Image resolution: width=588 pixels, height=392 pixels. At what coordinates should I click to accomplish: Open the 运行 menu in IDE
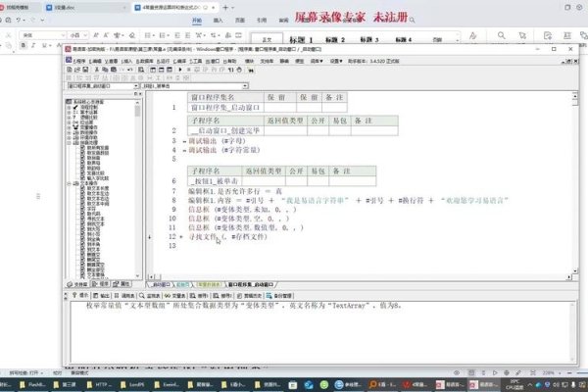click(x=164, y=61)
